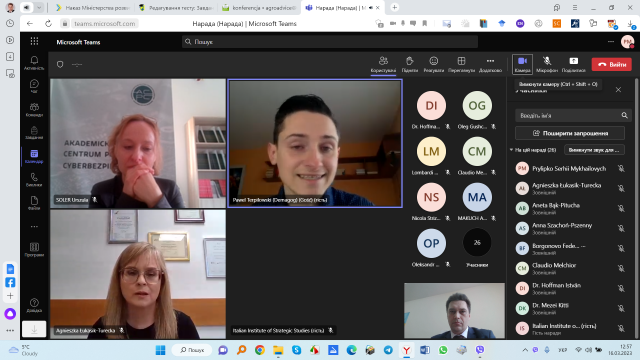Select the SOLER Urszula video tile
Screen dimensions: 640x360
click(138, 143)
